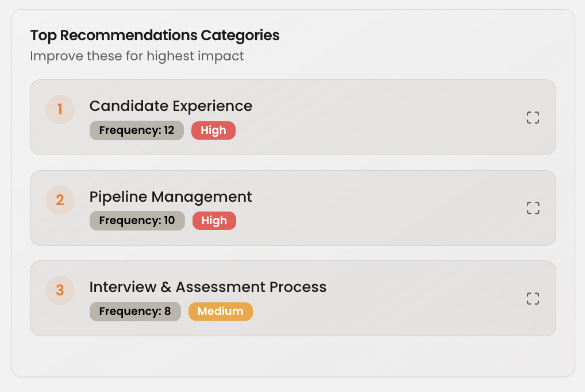Image resolution: width=585 pixels, height=392 pixels.
Task: Click the number 2 rank badge
Action: (60, 200)
